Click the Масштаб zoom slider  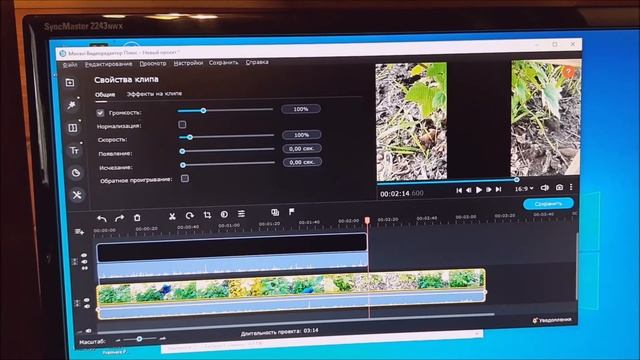[139, 339]
